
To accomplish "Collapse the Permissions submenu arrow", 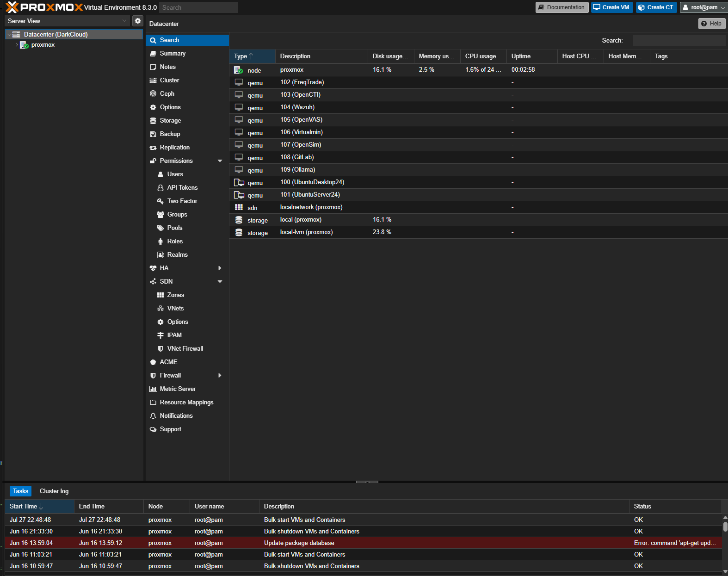I will pyautogui.click(x=220, y=161).
